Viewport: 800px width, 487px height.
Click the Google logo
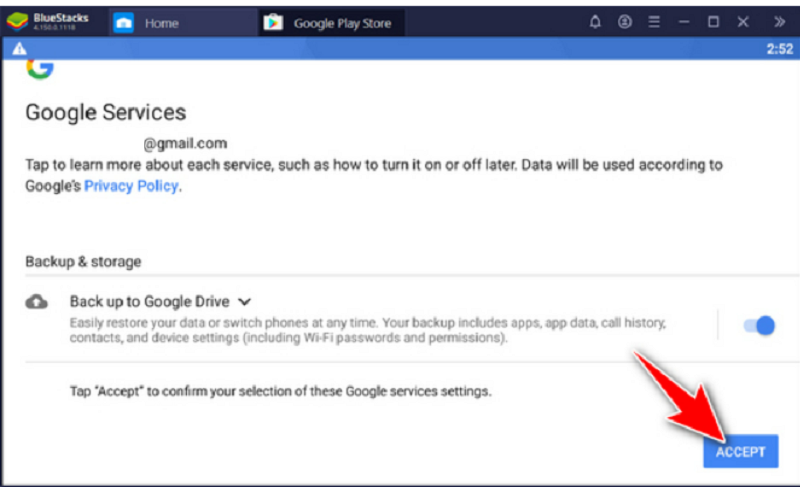coord(40,69)
